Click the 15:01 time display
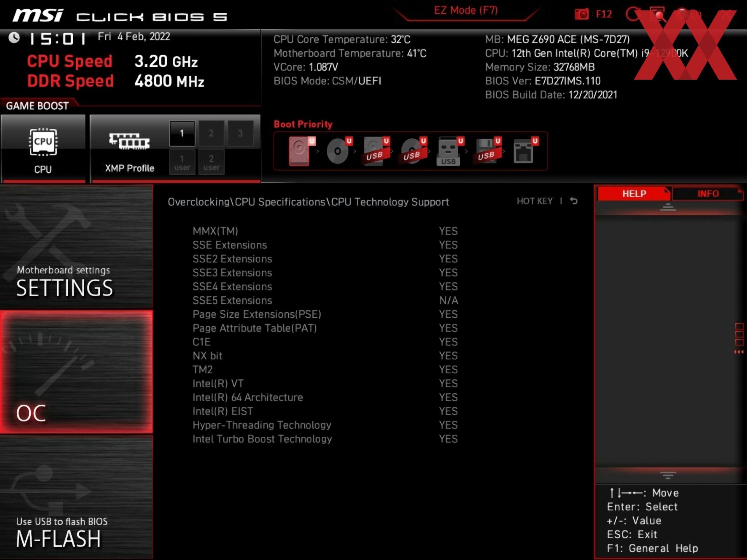This screenshot has width=747, height=560. coord(58,38)
